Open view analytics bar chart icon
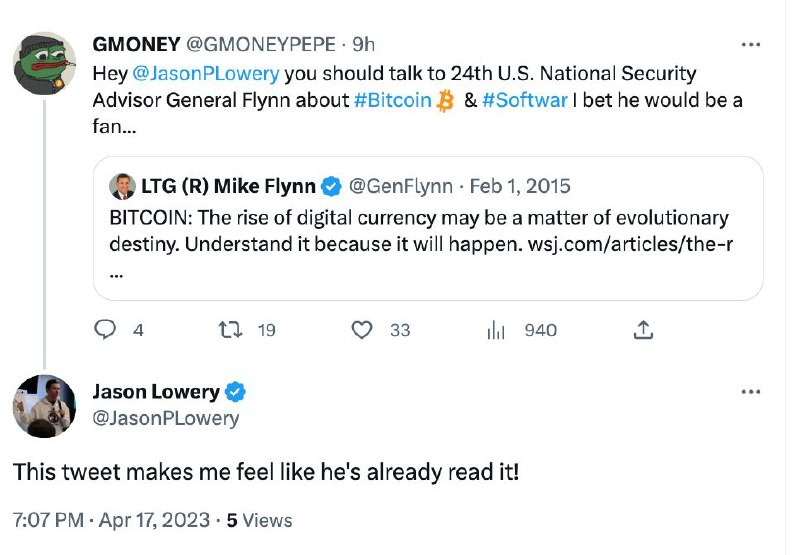Screen dimensions: 800x555 495,330
